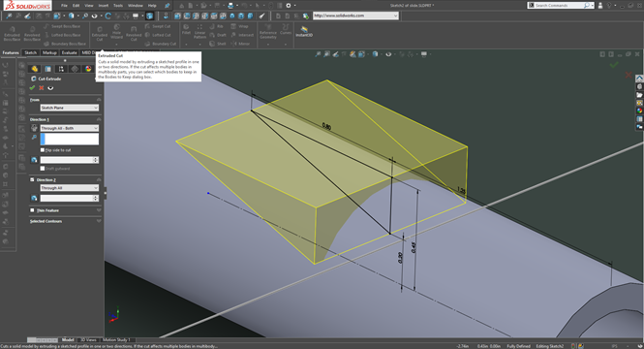Collapse the Direction 1 section

(x=99, y=119)
